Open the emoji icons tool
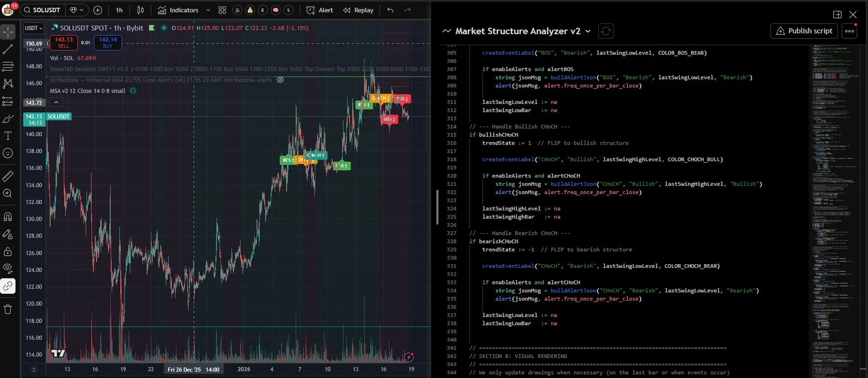The height and width of the screenshot is (378, 868). (8, 153)
